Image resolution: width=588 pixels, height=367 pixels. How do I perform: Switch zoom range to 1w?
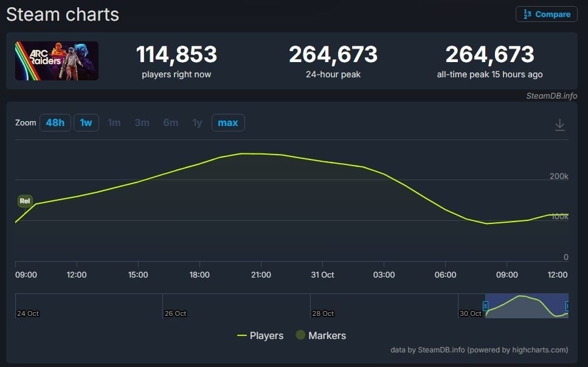(x=86, y=123)
